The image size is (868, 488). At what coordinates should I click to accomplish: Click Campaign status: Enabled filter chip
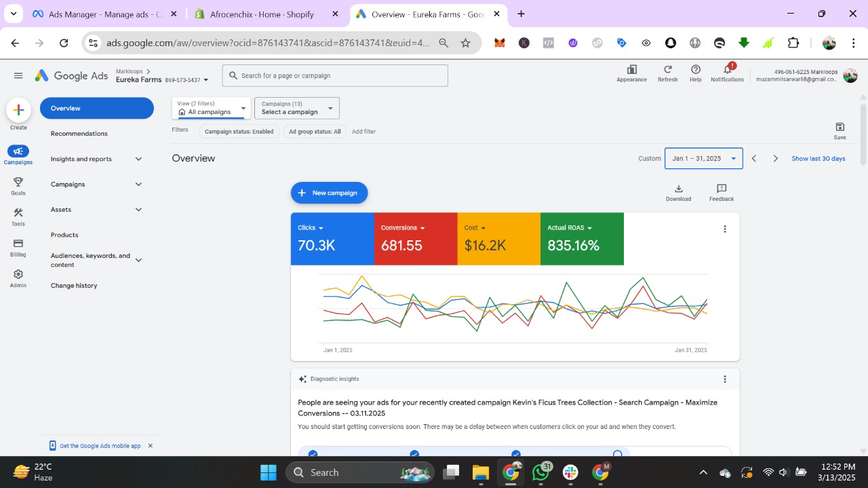tap(239, 132)
